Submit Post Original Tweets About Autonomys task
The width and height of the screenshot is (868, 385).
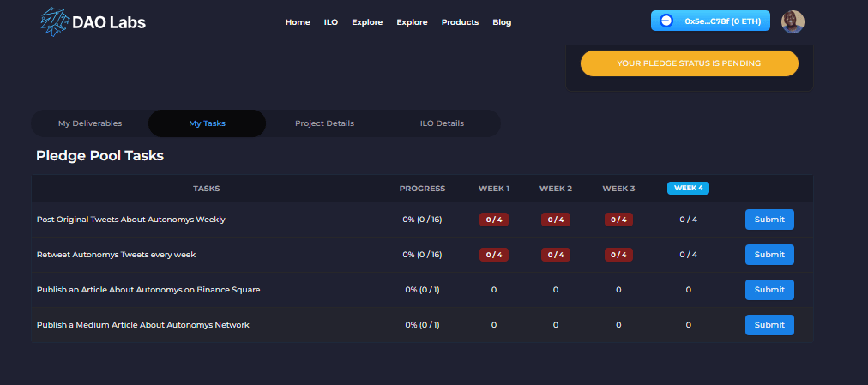(769, 220)
